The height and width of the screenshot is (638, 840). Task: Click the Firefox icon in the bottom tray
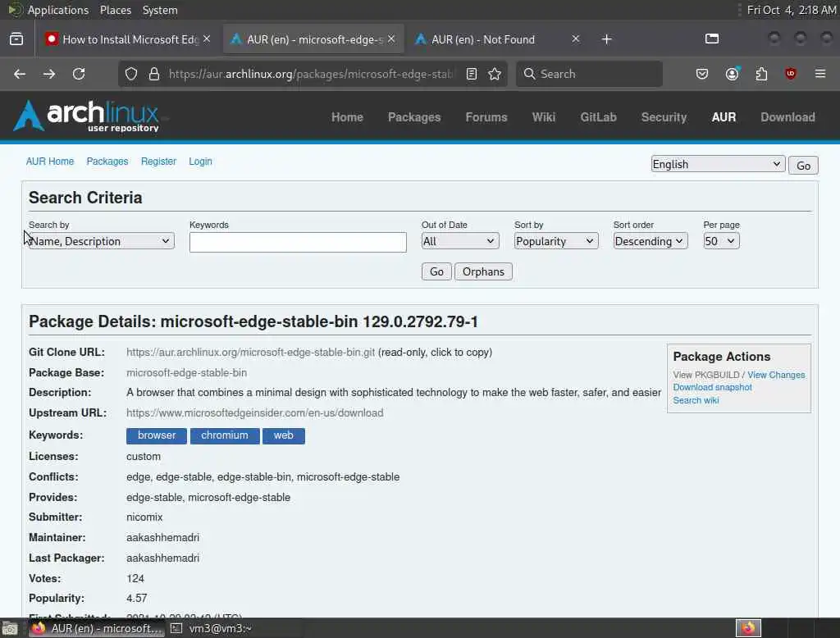tap(748, 628)
